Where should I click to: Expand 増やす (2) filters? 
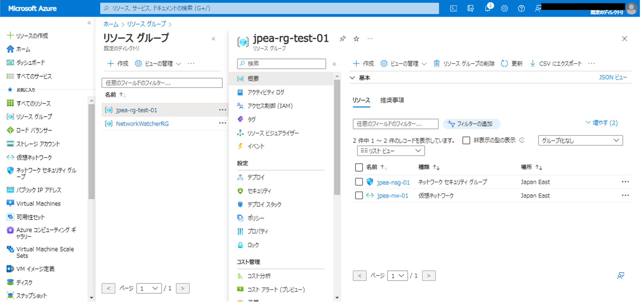(x=601, y=123)
